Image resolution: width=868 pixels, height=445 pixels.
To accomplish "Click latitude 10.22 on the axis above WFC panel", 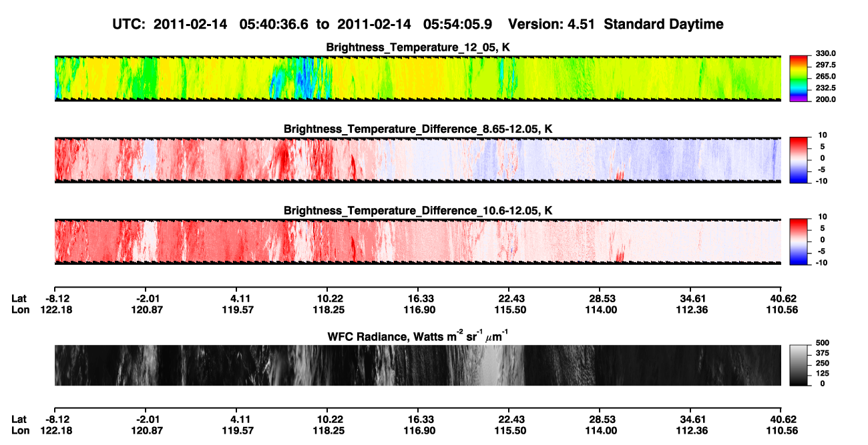I will (327, 299).
